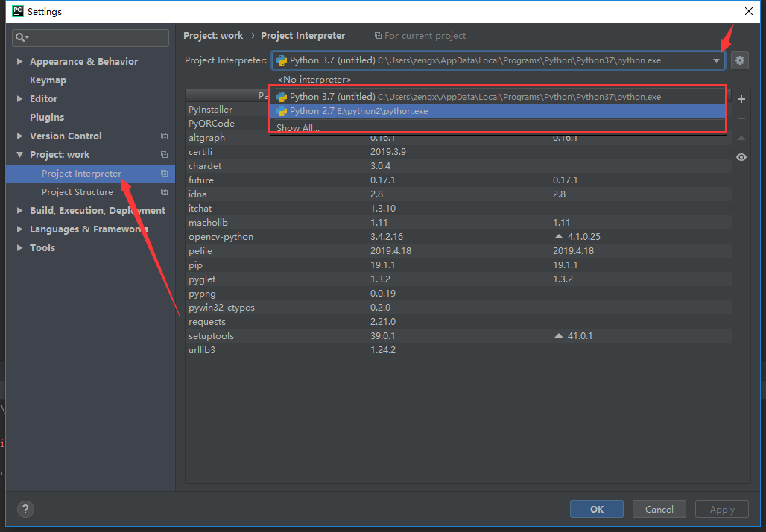Select the macholib package row
This screenshot has width=766, height=532.
[x=458, y=223]
